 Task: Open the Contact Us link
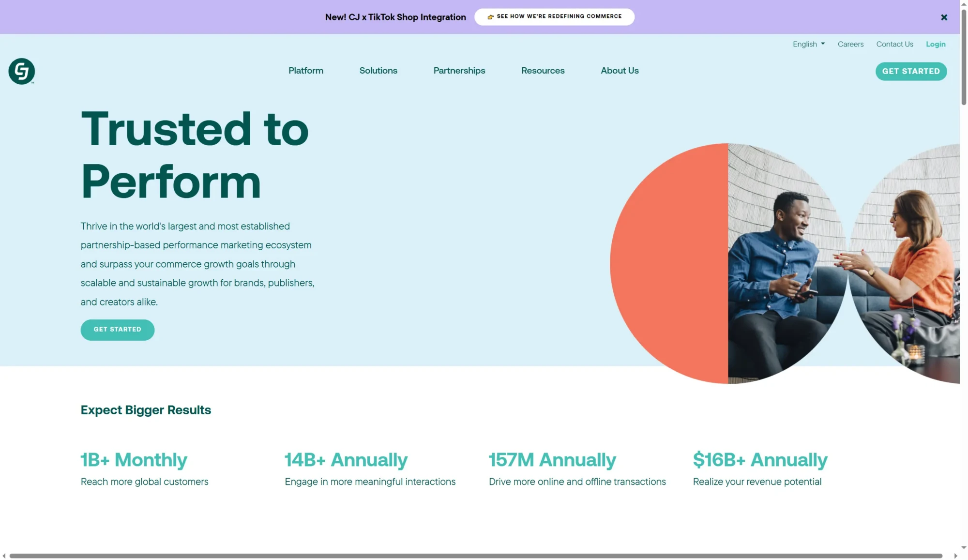point(894,44)
